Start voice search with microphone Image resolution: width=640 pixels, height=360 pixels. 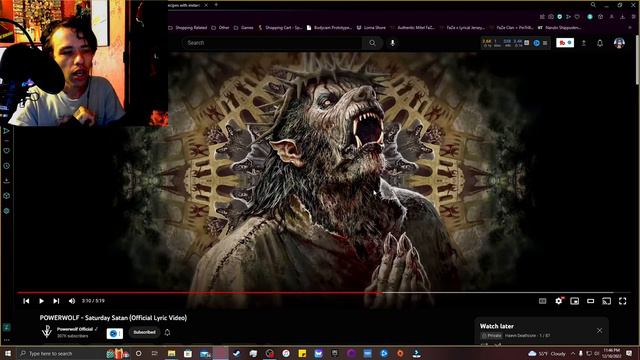(393, 43)
